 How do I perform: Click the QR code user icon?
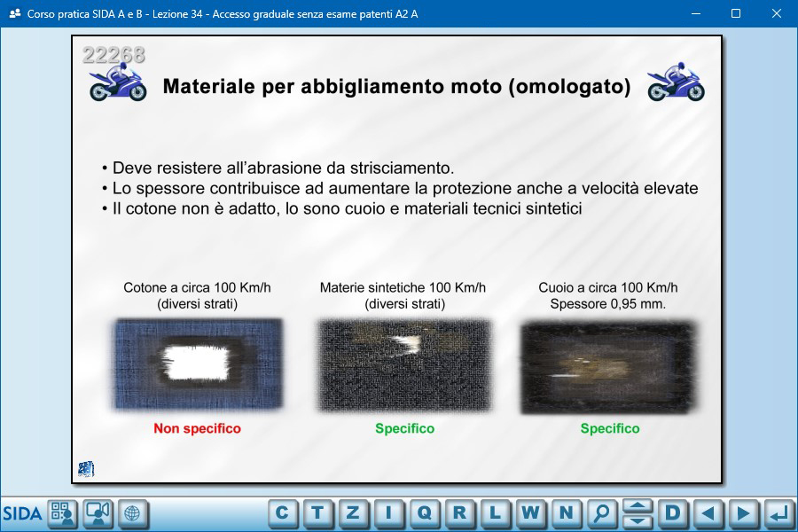tap(62, 513)
